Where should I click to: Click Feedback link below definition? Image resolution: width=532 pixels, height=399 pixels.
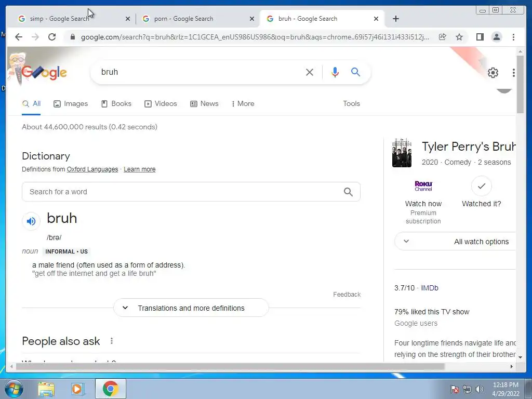coord(347,295)
